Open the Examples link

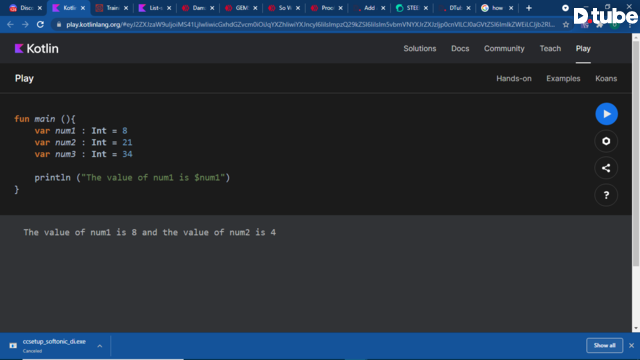pos(563,78)
